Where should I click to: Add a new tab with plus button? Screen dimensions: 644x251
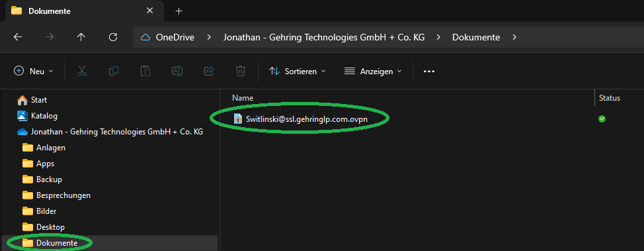click(179, 11)
